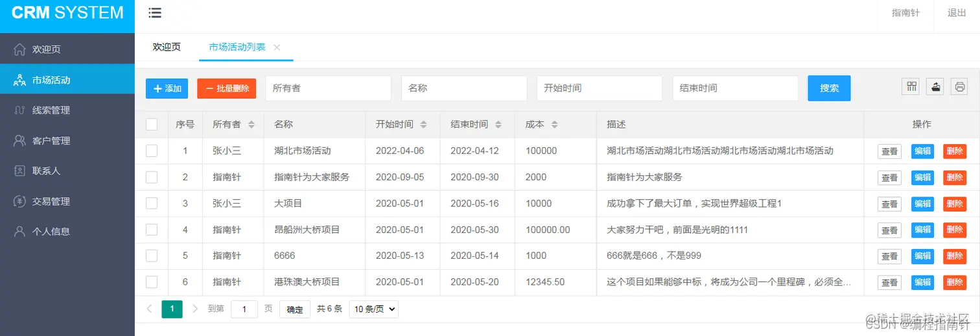980x336 pixels.
Task: Click the 线索管理 sidebar icon
Action: tap(19, 110)
